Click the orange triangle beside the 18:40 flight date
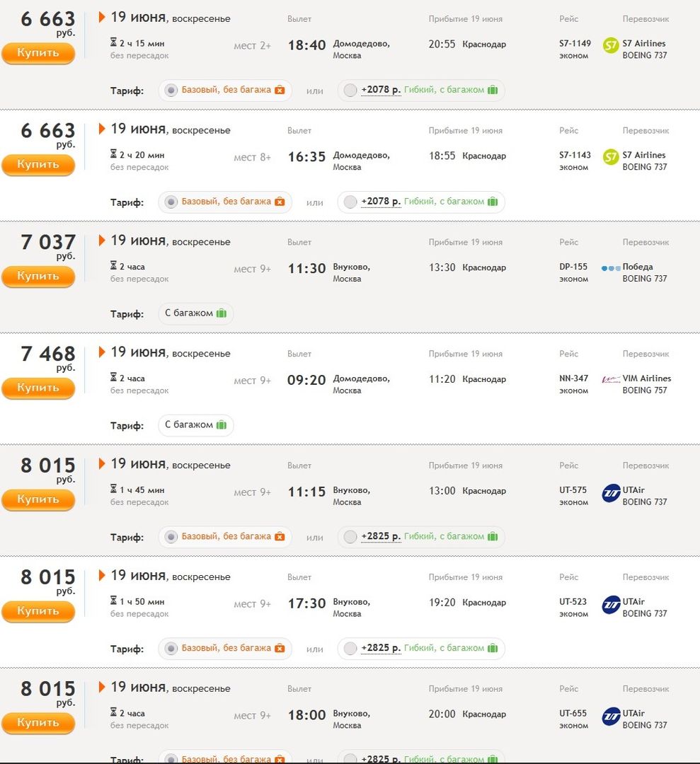The width and height of the screenshot is (700, 764). [102, 17]
